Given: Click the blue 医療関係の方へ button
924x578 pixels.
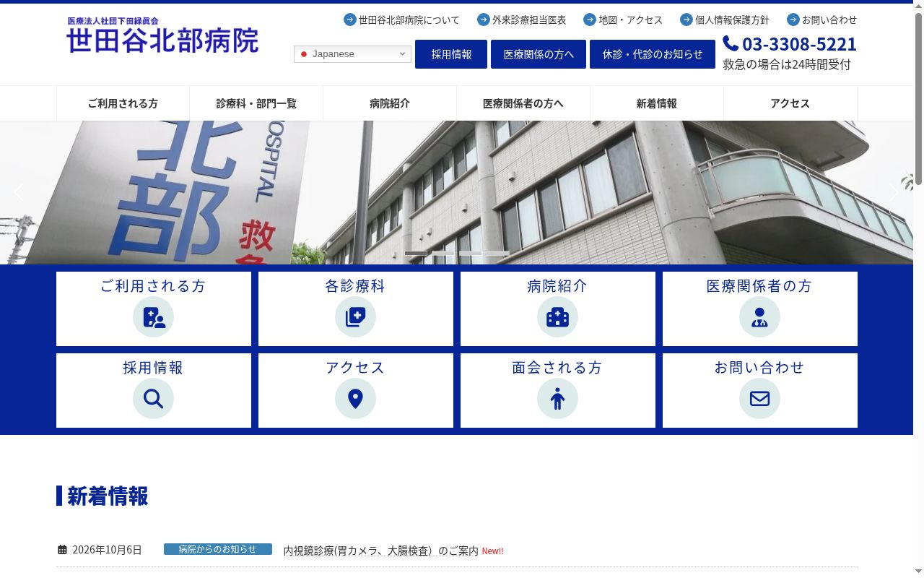Looking at the screenshot, I should [x=539, y=54].
